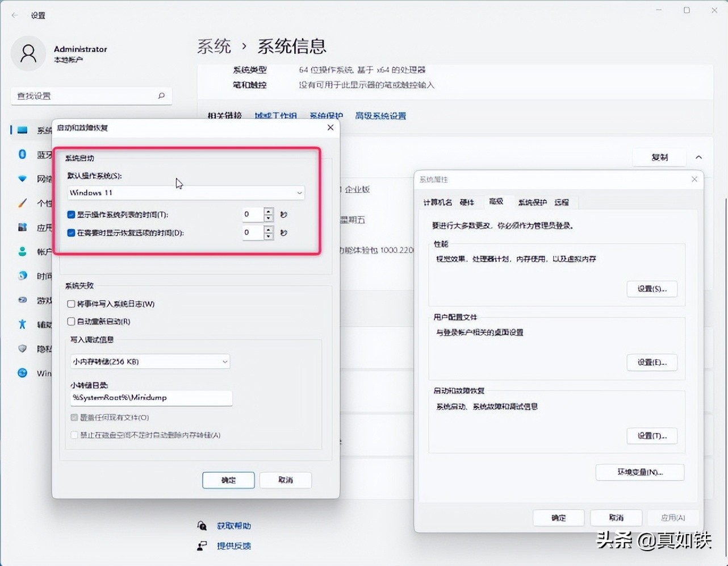Uncheck 显示操作系统列表的时间 option
Screen dimensions: 728x566
[x=70, y=214]
